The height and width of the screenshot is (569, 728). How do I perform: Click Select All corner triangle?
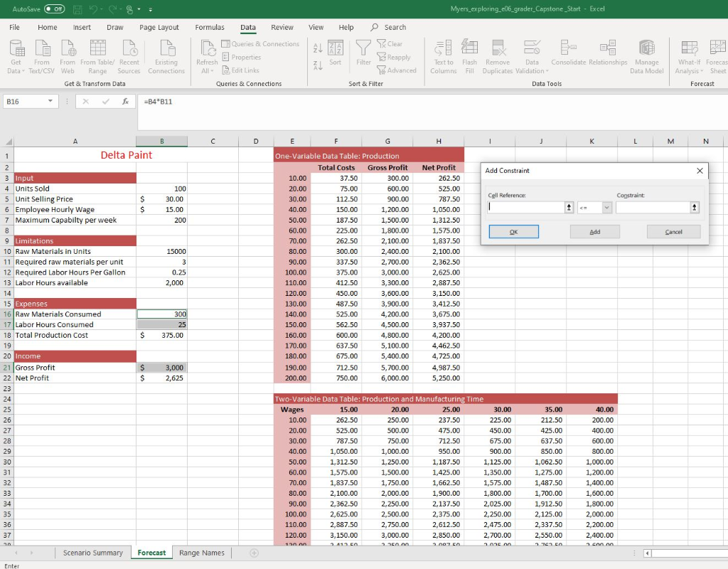pyautogui.click(x=7, y=142)
